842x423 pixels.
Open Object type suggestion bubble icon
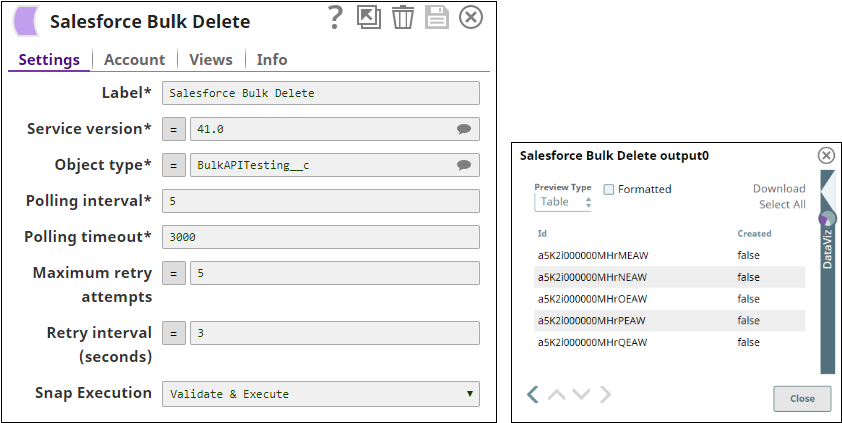pyautogui.click(x=464, y=165)
